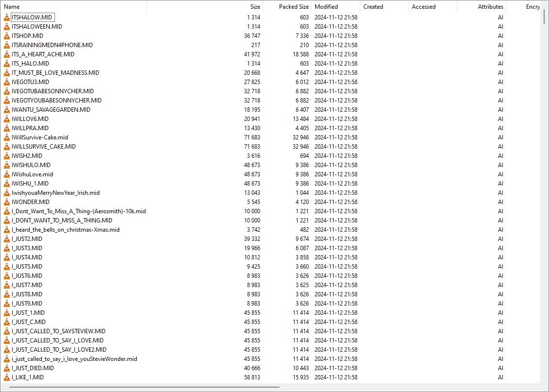Screen dimensions: 549x392
Task: Click the cone icon of IVEGOTU3.MID
Action: (x=7, y=82)
